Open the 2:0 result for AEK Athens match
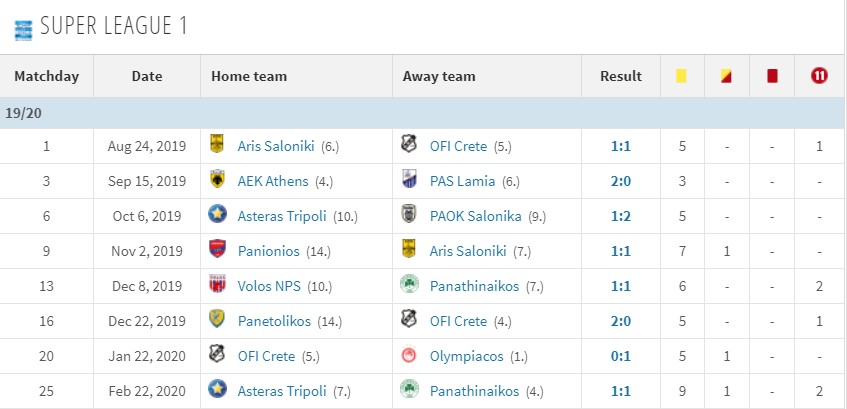 (621, 182)
